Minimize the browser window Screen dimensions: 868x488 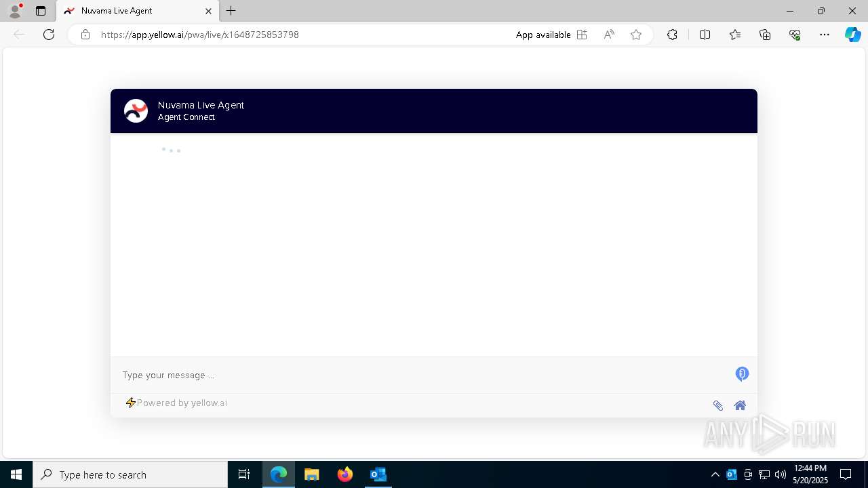[x=789, y=11]
